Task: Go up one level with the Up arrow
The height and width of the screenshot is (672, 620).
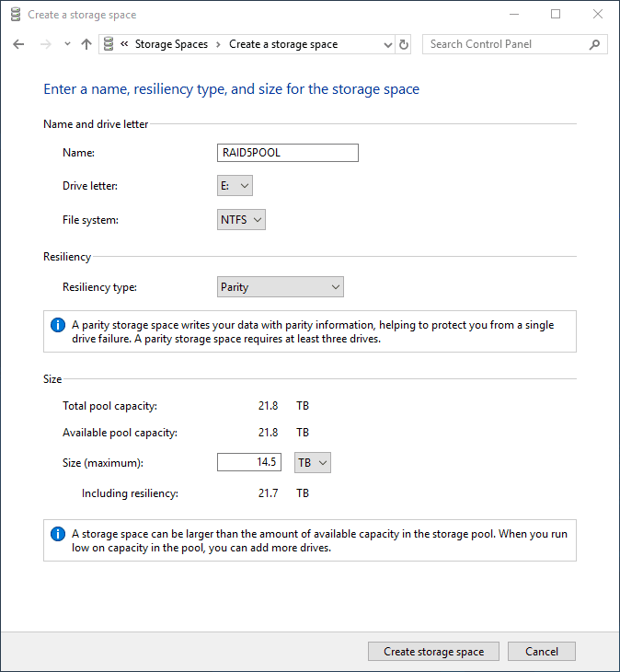Action: pyautogui.click(x=86, y=44)
